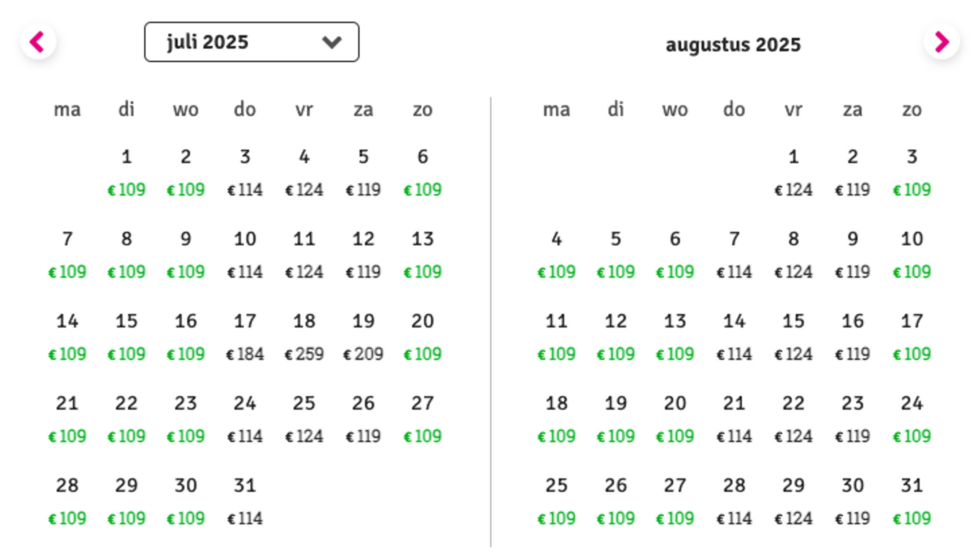The image size is (980, 555).
Task: Select 31 juli priced €114
Action: click(x=245, y=501)
